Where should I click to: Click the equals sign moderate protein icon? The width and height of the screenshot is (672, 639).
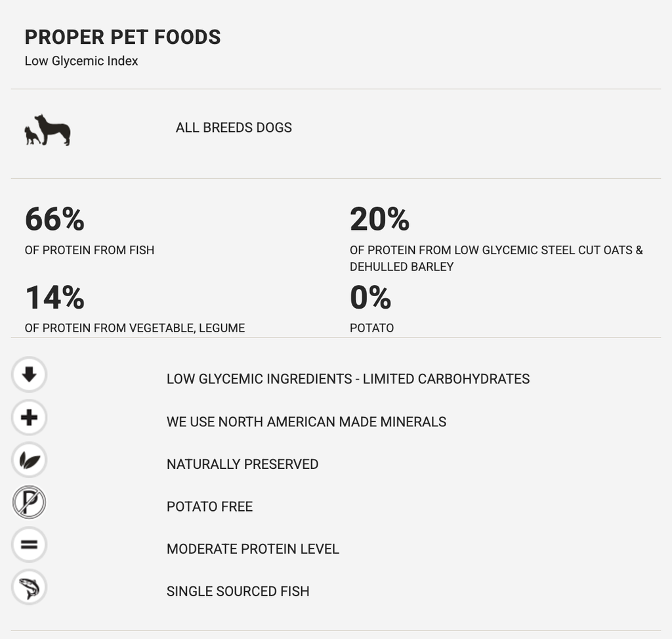click(29, 544)
